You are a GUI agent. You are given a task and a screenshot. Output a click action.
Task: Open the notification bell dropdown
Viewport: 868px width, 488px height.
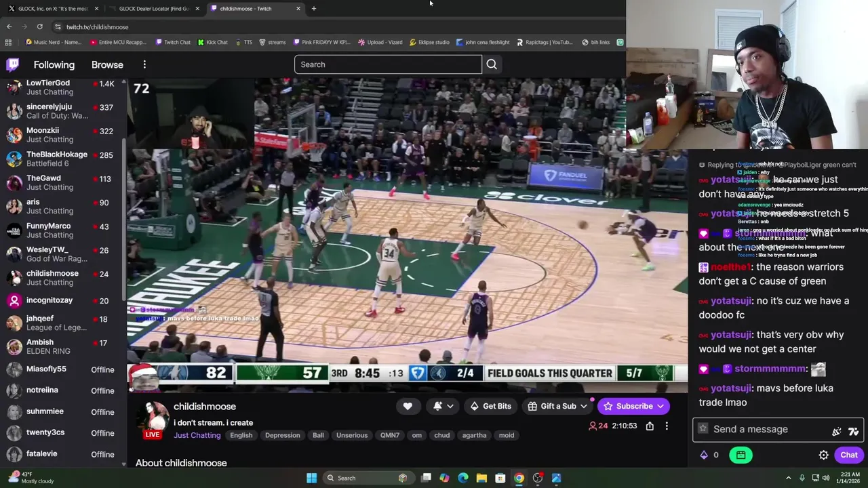point(443,406)
